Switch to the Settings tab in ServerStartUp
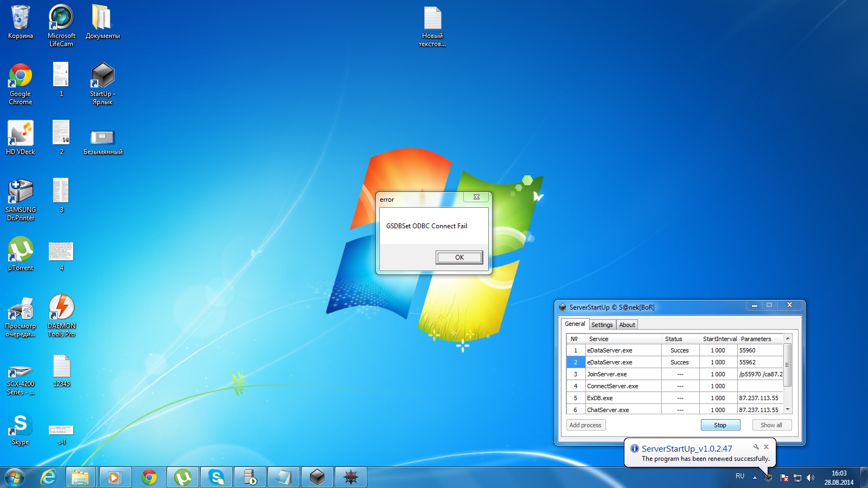The image size is (868, 488). [602, 325]
